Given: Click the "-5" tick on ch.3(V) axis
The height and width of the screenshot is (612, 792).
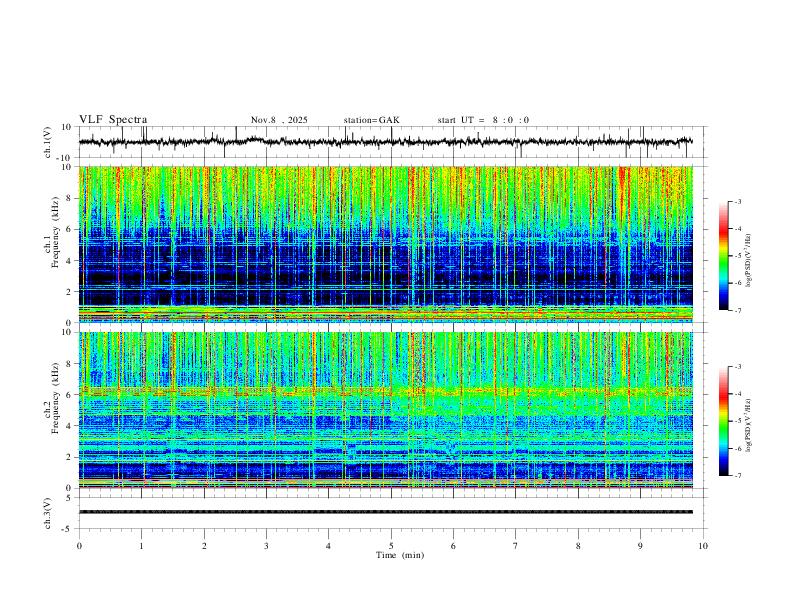Looking at the screenshot, I should coord(67,529).
